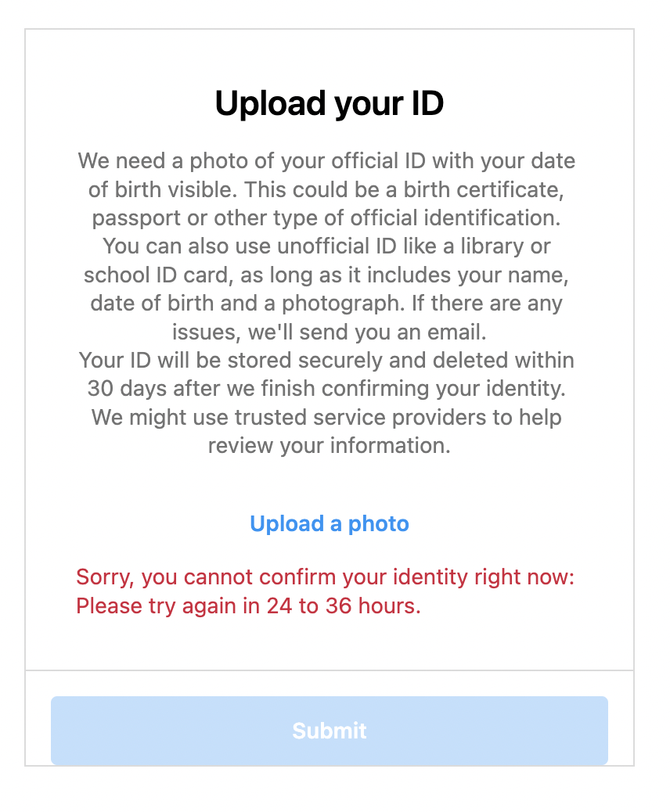
Task: Click the disabled Submit button
Action: coord(329,730)
